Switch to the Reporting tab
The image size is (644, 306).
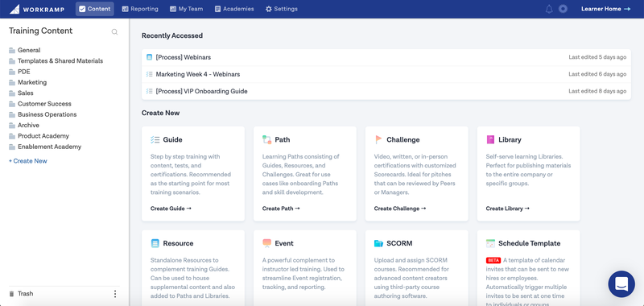point(140,9)
